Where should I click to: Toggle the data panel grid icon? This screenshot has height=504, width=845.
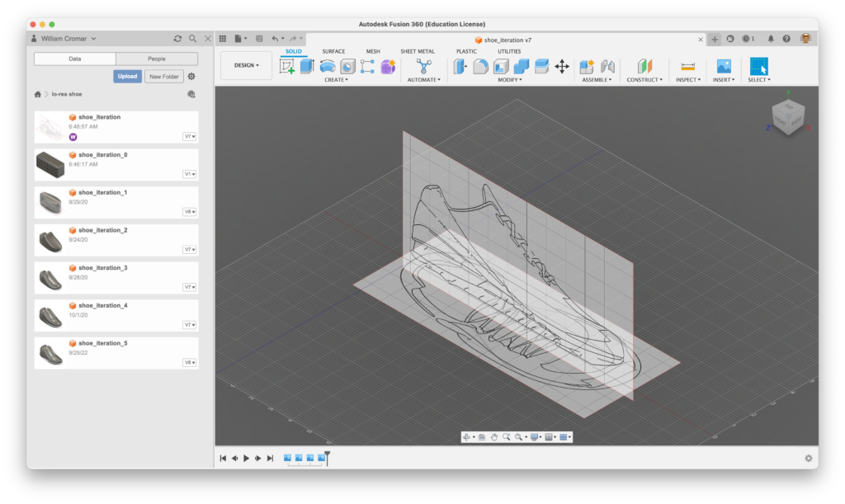(222, 39)
